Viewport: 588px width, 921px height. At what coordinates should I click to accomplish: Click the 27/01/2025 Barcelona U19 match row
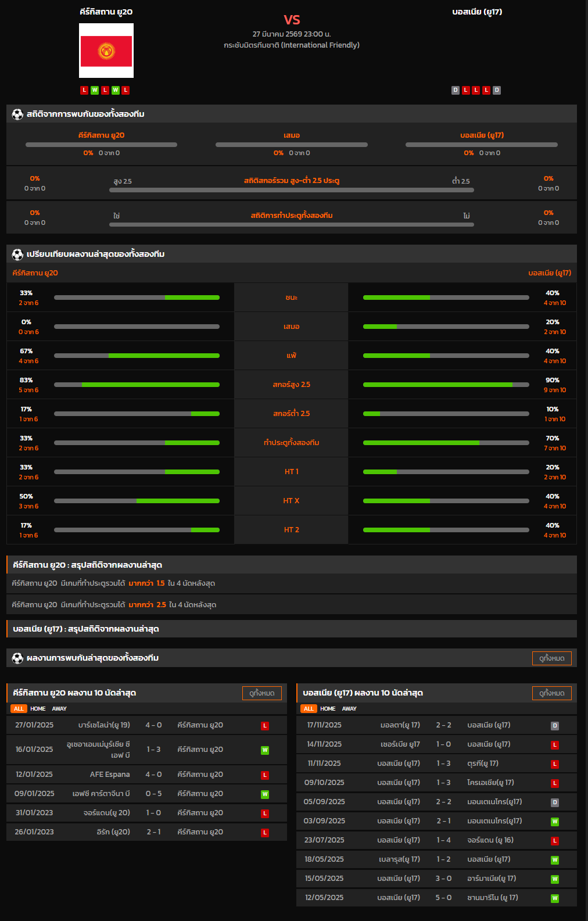coord(146,725)
